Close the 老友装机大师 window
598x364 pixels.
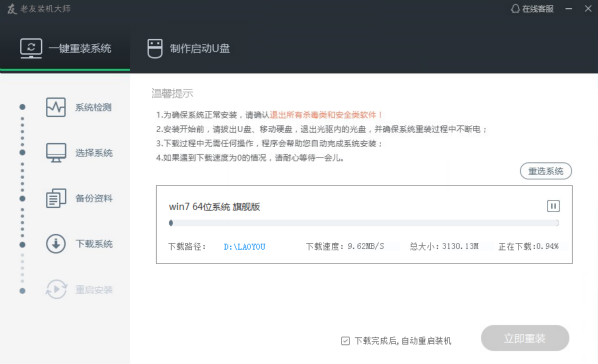point(588,8)
